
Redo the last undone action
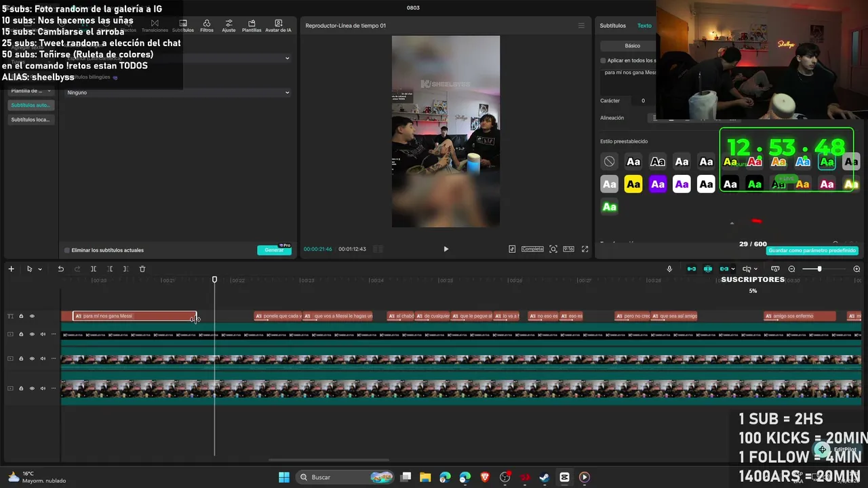coord(77,269)
